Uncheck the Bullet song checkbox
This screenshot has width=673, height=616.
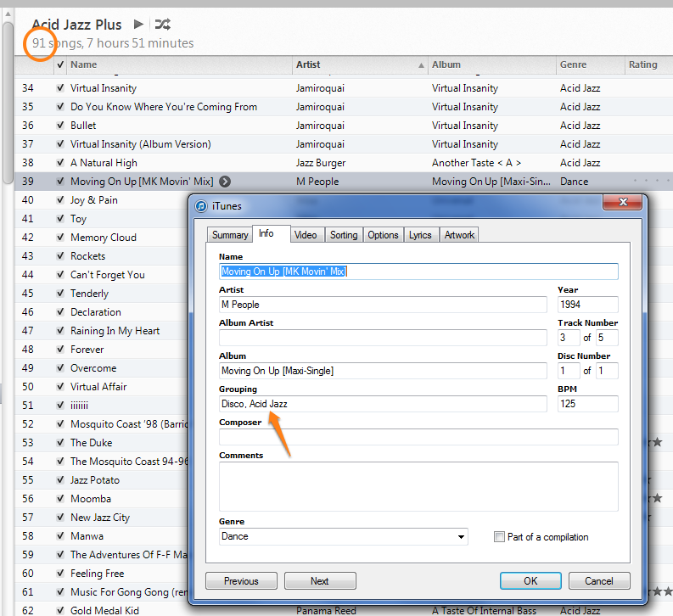click(x=60, y=126)
